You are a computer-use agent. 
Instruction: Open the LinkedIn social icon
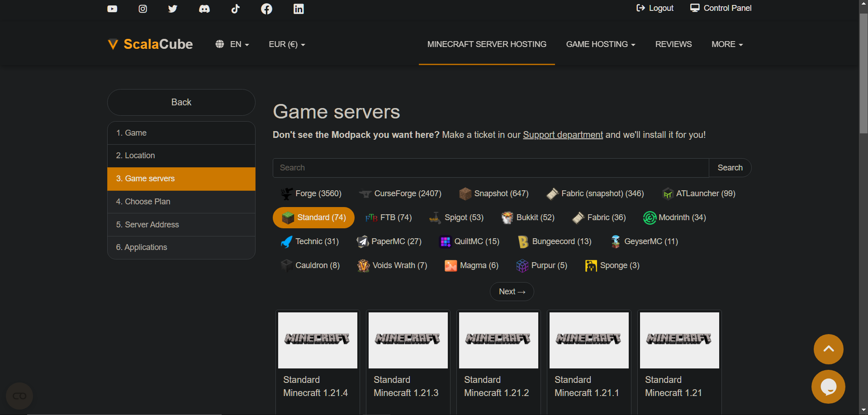coord(299,9)
